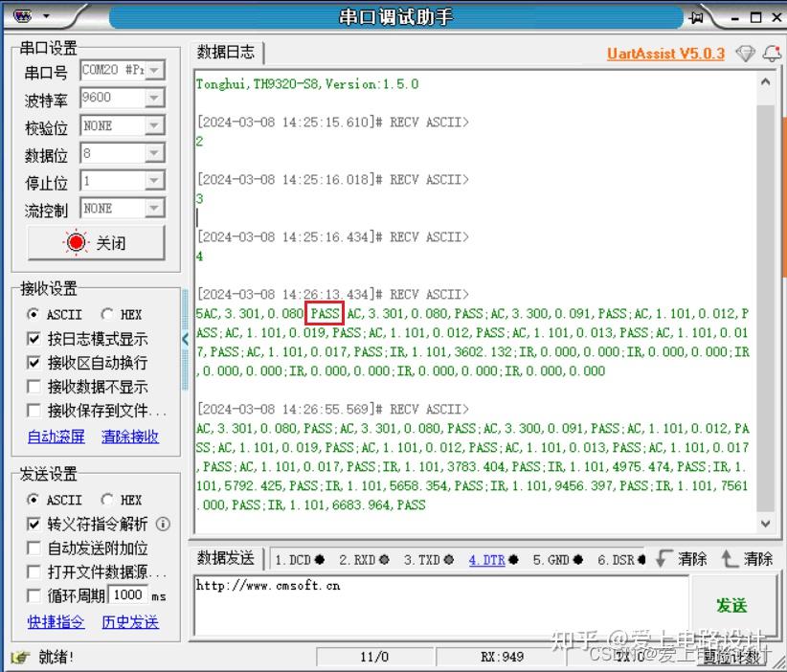787x672 pixels.
Task: Open the 串口号 COM port dropdown
Action: pos(153,69)
